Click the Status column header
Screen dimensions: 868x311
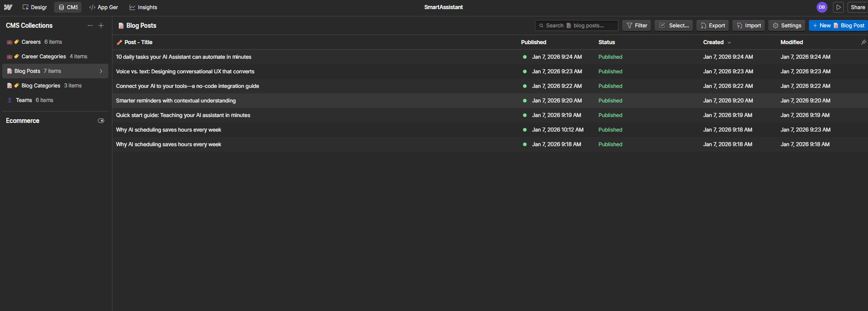pyautogui.click(x=606, y=42)
